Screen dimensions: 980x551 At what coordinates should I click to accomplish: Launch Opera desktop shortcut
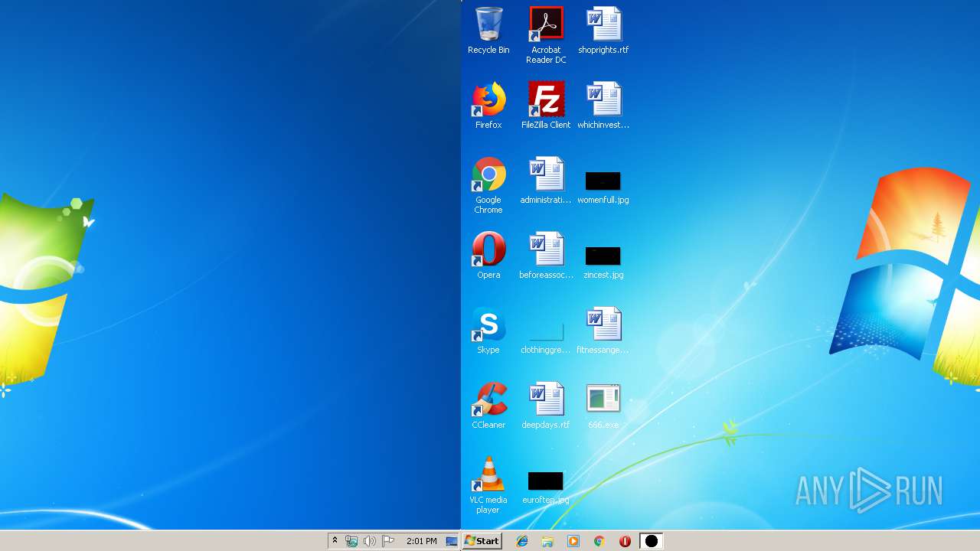488,256
